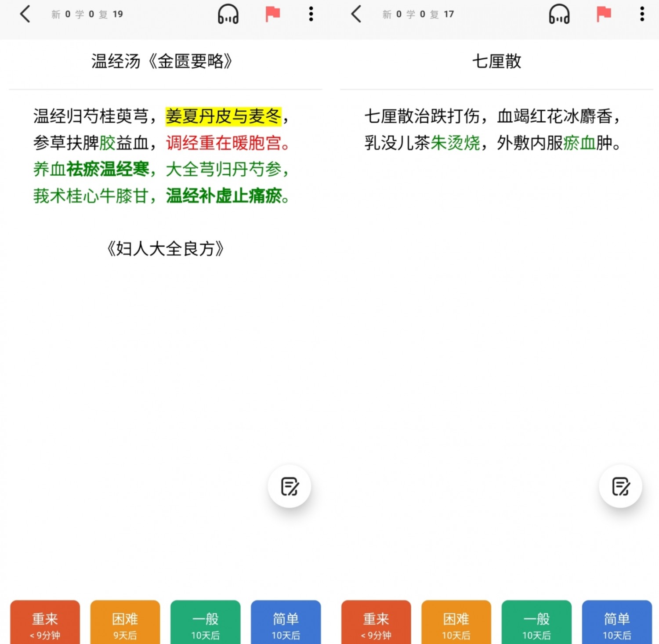
Task: Select orange 困难 10天后 button on right card
Action: [x=456, y=624]
